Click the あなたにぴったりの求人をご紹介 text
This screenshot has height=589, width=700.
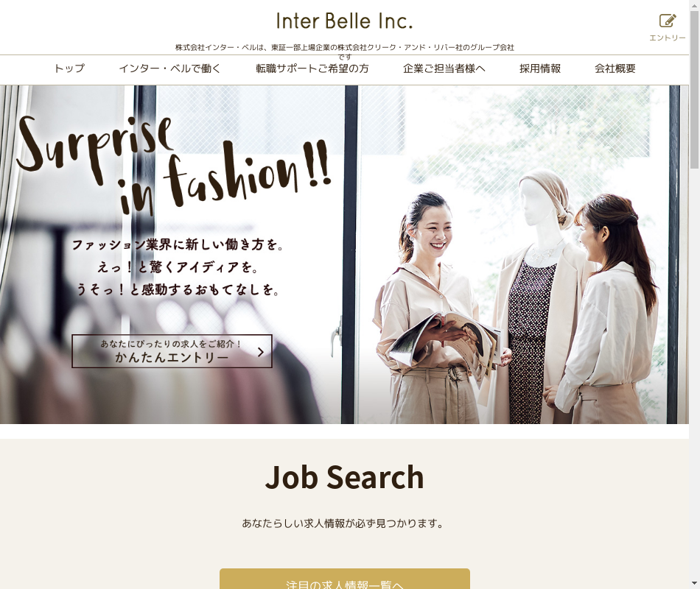pyautogui.click(x=171, y=344)
